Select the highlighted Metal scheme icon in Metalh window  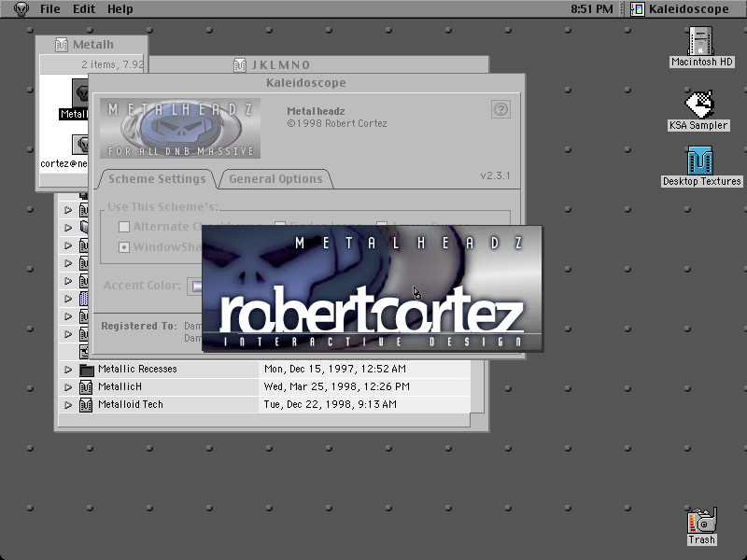coord(80,93)
